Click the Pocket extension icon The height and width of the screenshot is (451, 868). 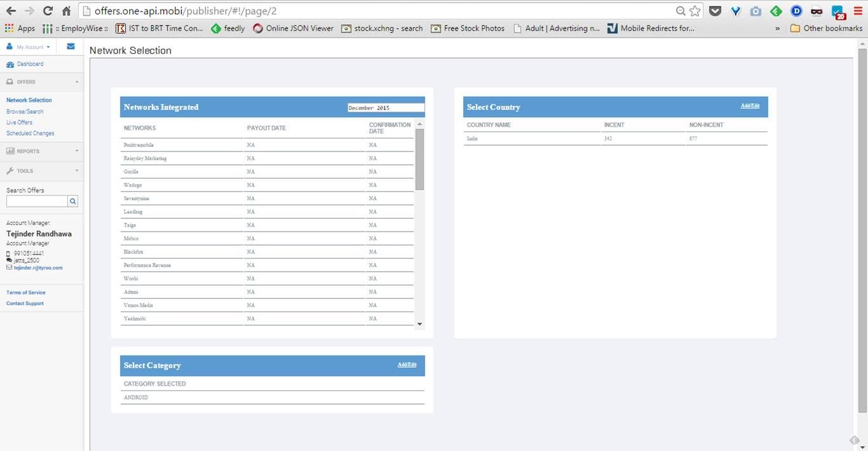pos(715,11)
